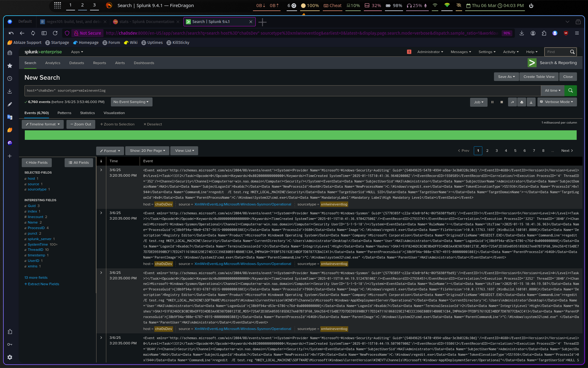Open Timeline format dropdown
This screenshot has width=588, height=368.
point(43,124)
